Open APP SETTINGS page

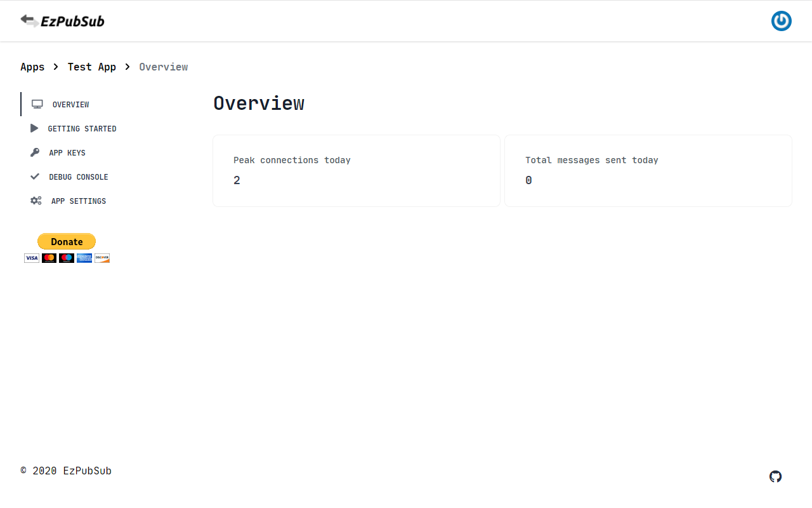pyautogui.click(x=79, y=201)
